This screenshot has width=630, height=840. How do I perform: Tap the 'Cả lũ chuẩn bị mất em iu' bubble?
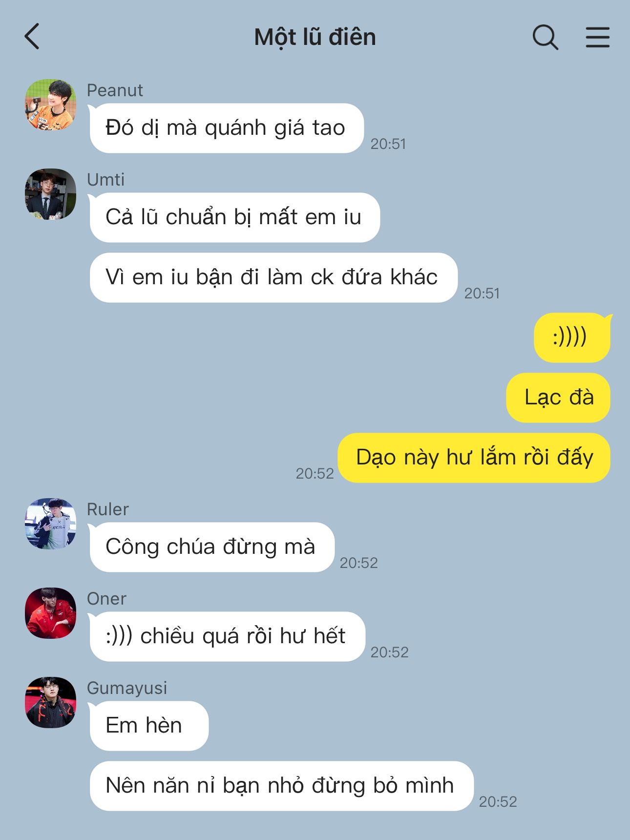(x=234, y=217)
